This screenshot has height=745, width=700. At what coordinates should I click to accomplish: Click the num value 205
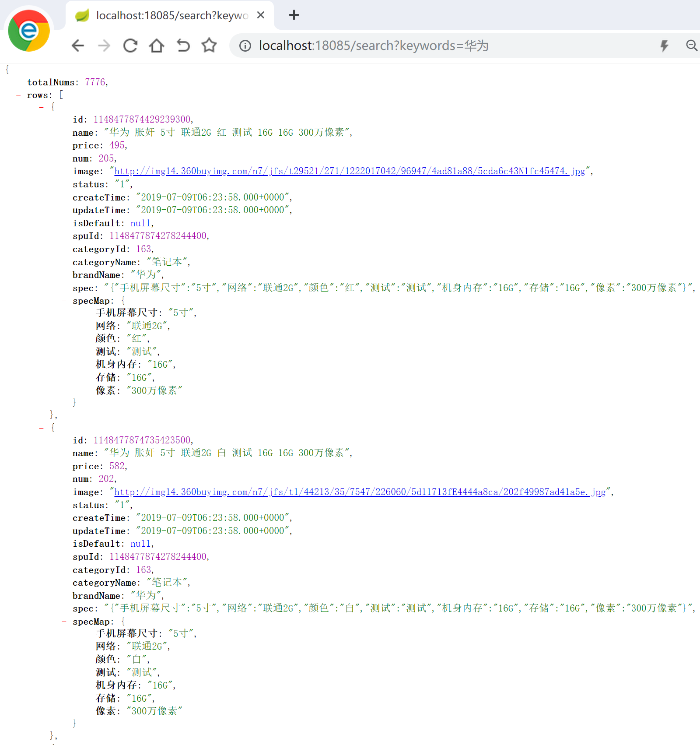click(x=106, y=158)
